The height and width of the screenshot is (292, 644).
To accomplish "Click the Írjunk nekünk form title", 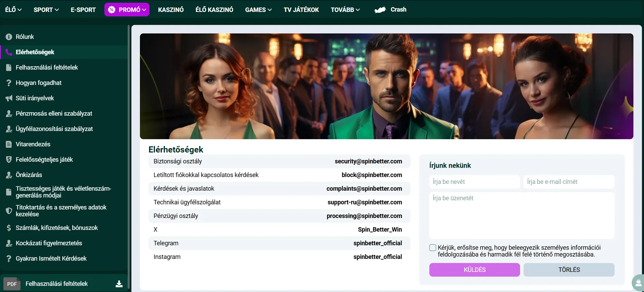I will 450,165.
